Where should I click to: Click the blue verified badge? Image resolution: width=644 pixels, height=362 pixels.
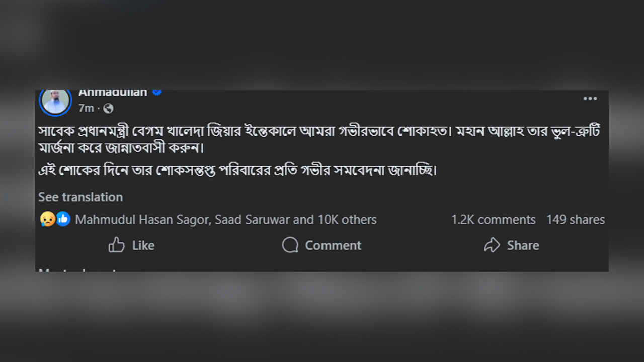pyautogui.click(x=157, y=93)
